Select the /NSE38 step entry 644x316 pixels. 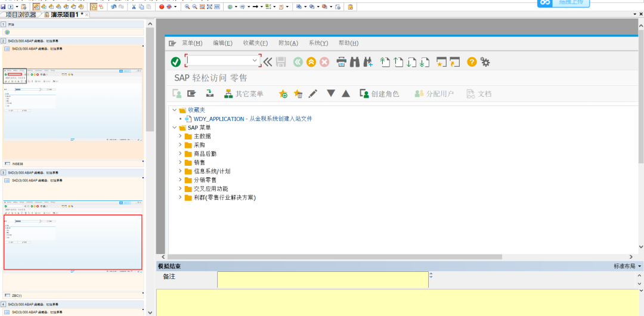(x=73, y=163)
